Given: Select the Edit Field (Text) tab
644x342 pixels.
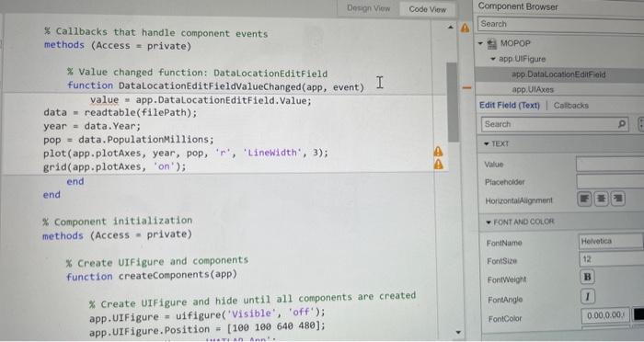Looking at the screenshot, I should [510, 105].
